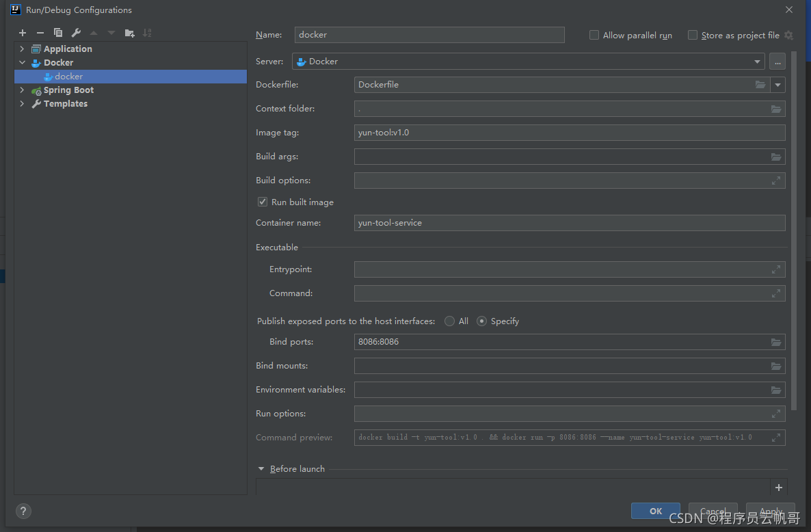Viewport: 811px width, 532px height.
Task: Add a Before launch task
Action: click(778, 488)
